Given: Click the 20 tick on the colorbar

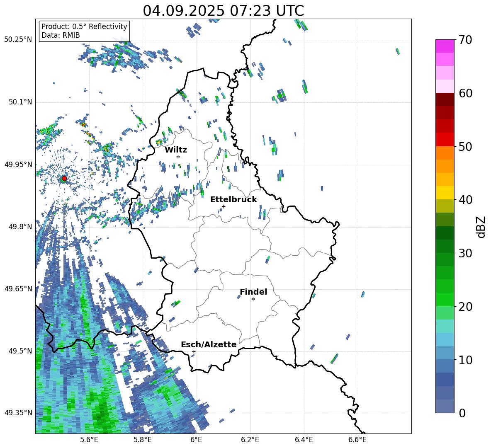Looking at the screenshot, I should (465, 306).
